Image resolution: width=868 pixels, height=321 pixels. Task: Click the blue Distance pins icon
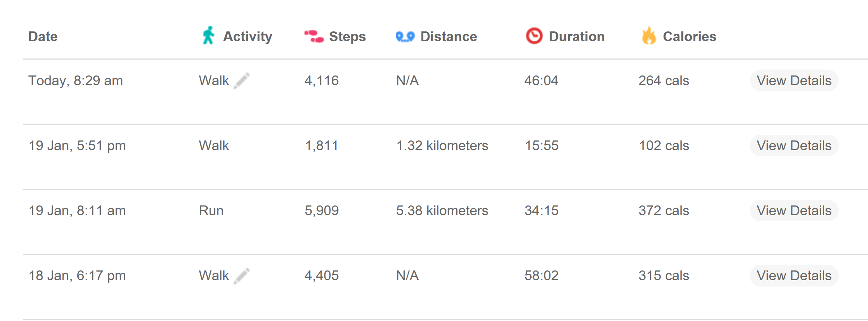point(405,37)
